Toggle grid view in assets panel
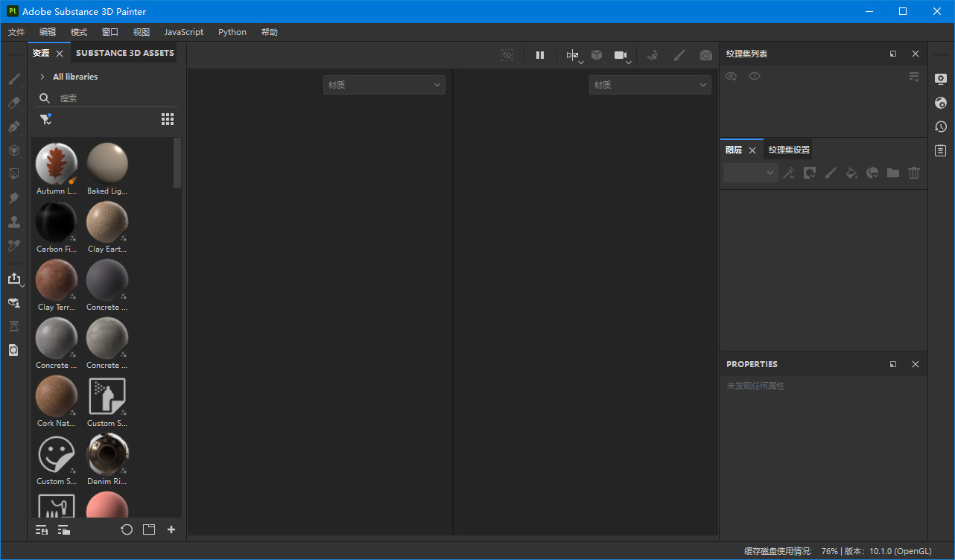955x560 pixels. click(168, 119)
